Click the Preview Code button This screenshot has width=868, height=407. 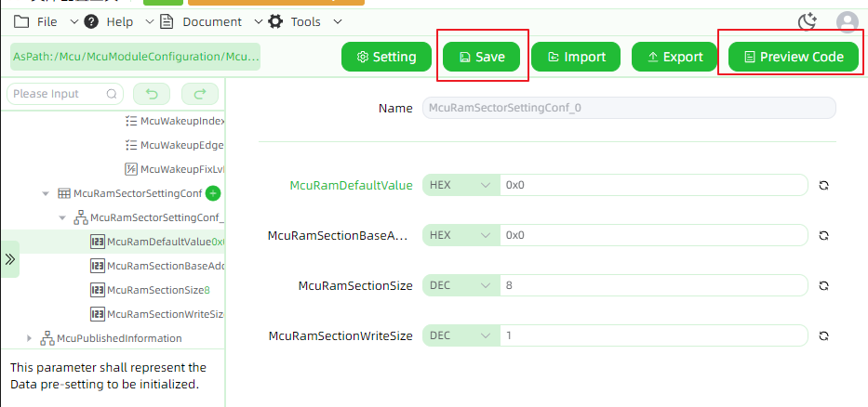(794, 57)
